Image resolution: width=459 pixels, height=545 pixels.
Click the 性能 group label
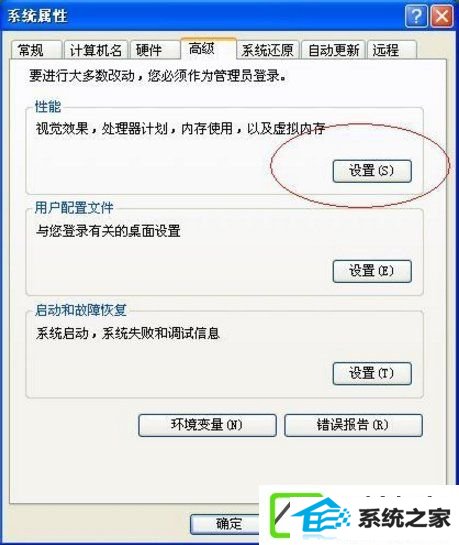48,106
